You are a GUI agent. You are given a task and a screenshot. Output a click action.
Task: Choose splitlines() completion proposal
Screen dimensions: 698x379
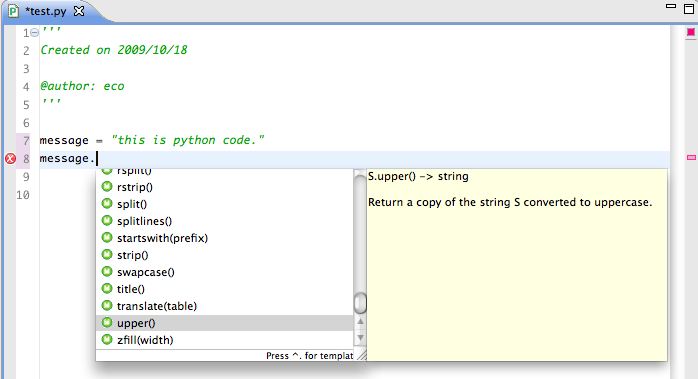(x=224, y=221)
